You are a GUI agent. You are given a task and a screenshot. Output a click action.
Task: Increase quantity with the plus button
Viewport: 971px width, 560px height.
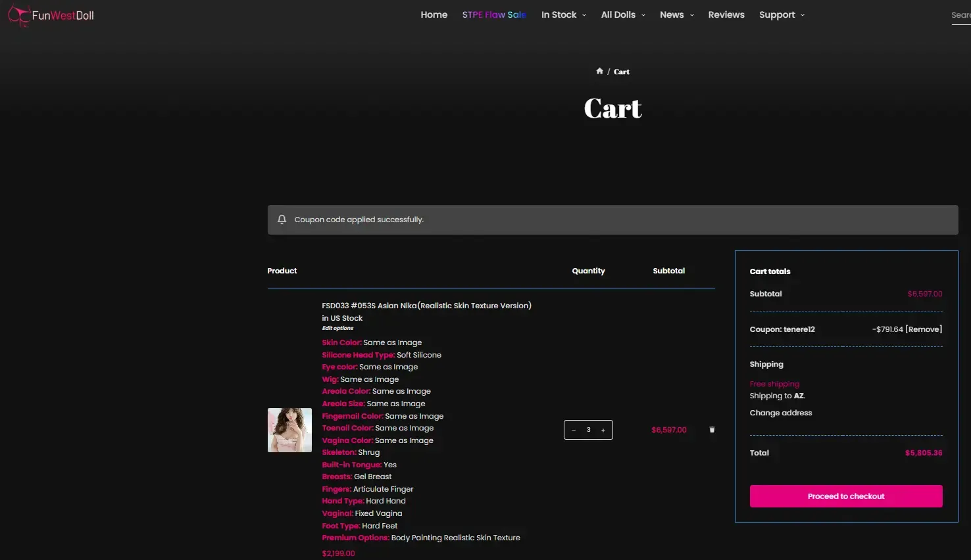click(603, 430)
